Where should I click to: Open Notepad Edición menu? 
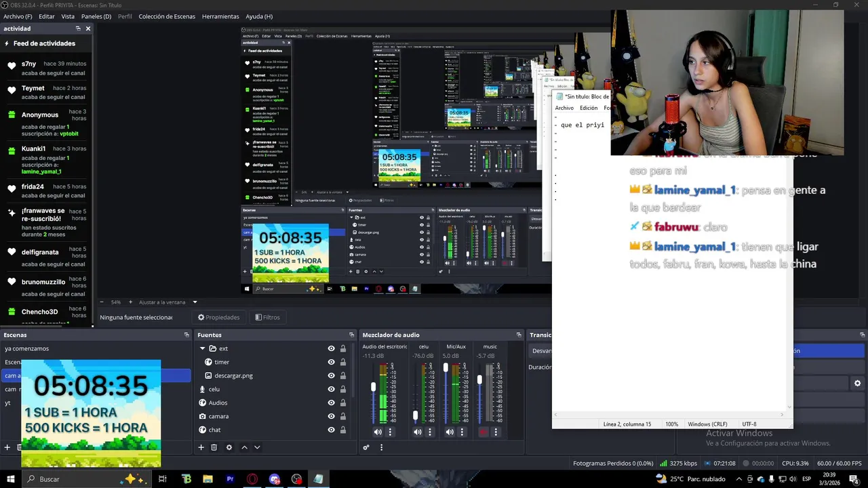tap(589, 108)
